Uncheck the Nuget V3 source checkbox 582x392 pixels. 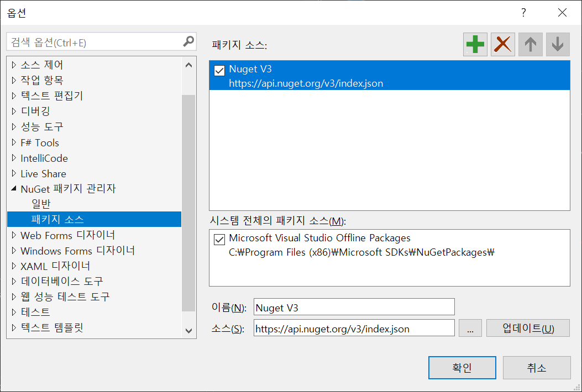[219, 70]
